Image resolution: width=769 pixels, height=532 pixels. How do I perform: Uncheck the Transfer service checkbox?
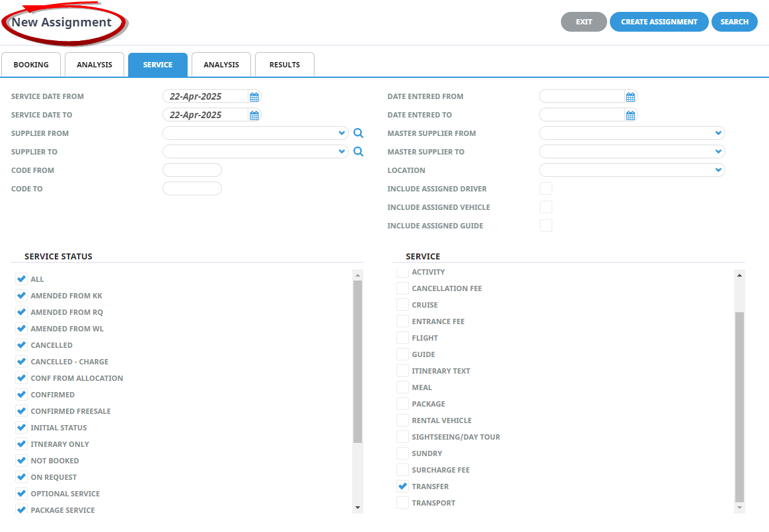(402, 486)
